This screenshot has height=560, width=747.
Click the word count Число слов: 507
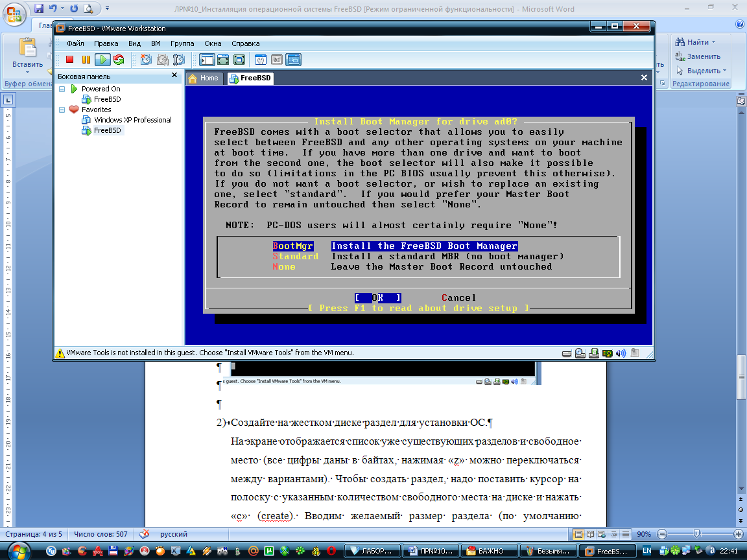click(101, 534)
